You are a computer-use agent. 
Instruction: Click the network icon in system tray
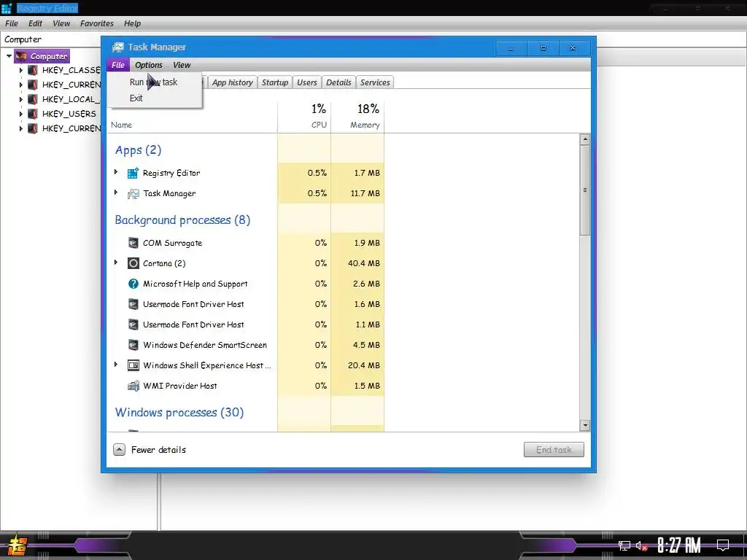pos(624,545)
